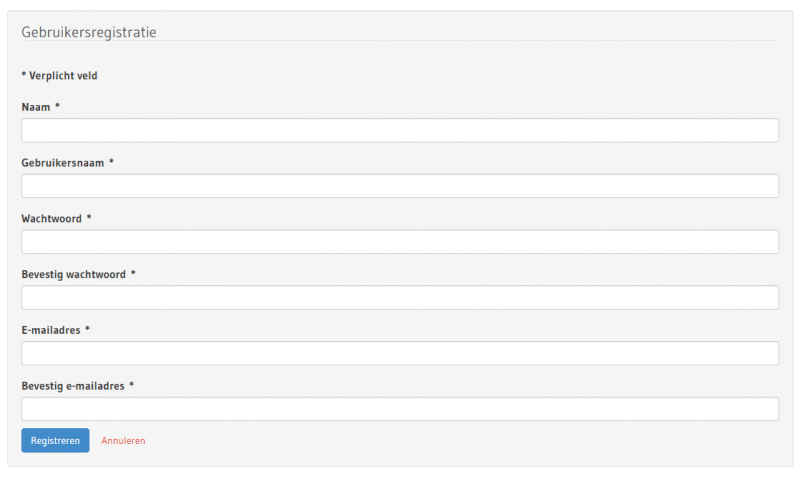
Task: Select the Bevestig e-mailadres label
Action: pos(73,386)
